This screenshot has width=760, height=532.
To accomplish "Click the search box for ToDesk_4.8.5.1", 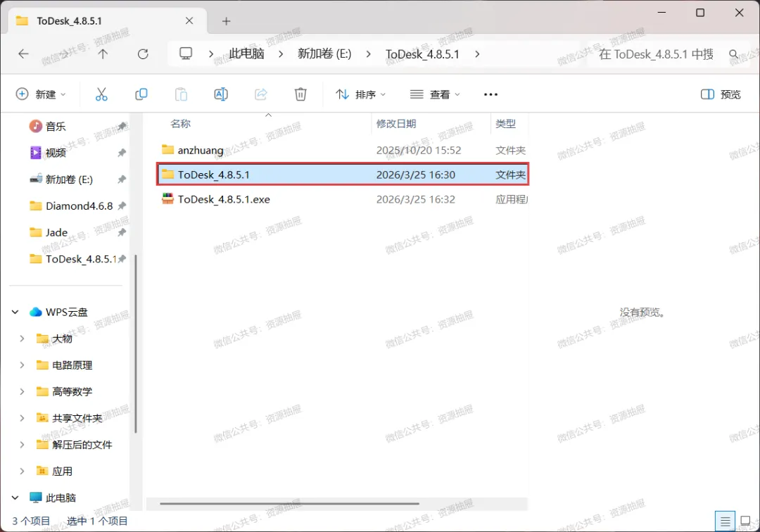I will tap(656, 53).
